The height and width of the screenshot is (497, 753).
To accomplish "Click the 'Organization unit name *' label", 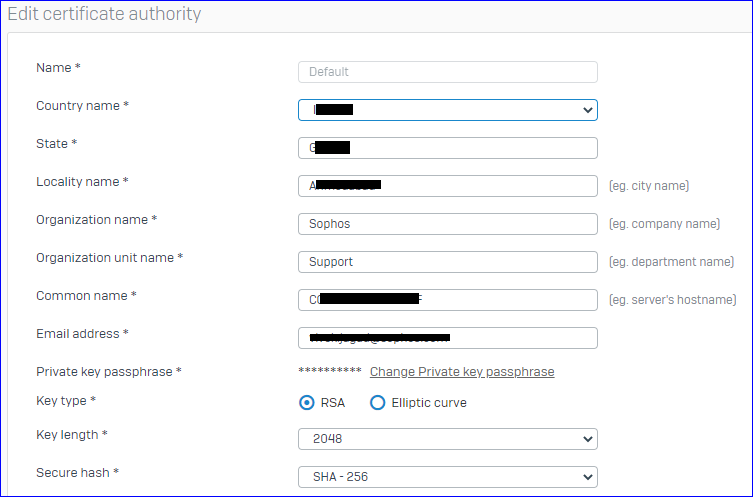I will point(109,257).
